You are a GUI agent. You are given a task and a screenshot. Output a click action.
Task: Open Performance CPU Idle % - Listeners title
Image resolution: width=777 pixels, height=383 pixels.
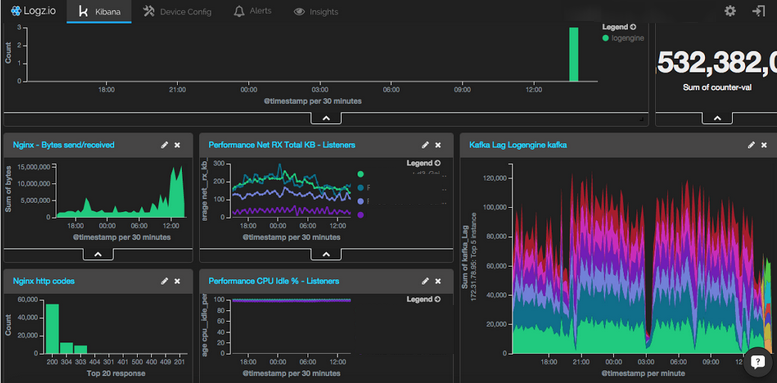tap(274, 281)
